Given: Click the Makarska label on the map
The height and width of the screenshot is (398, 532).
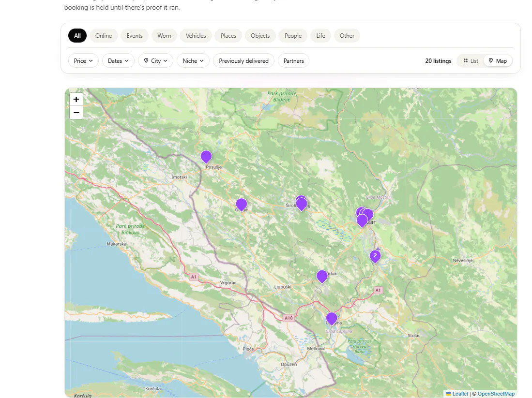Looking at the screenshot, I should [x=116, y=244].
